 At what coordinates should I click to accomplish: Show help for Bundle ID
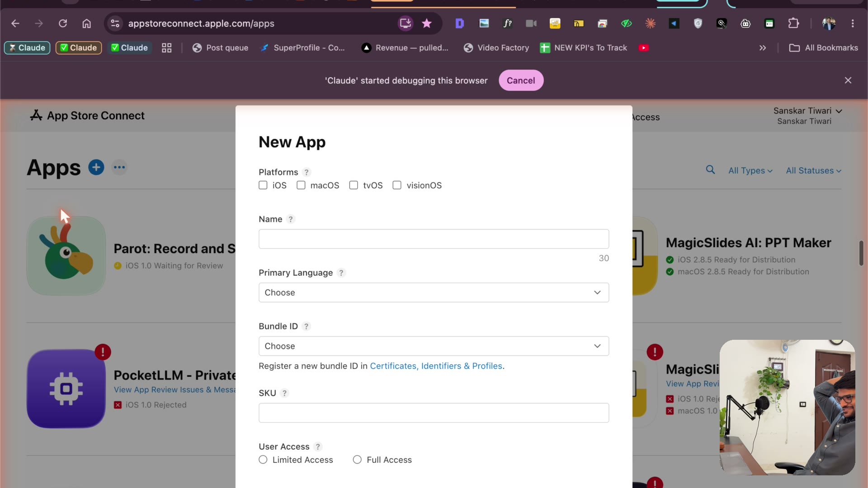(x=307, y=326)
